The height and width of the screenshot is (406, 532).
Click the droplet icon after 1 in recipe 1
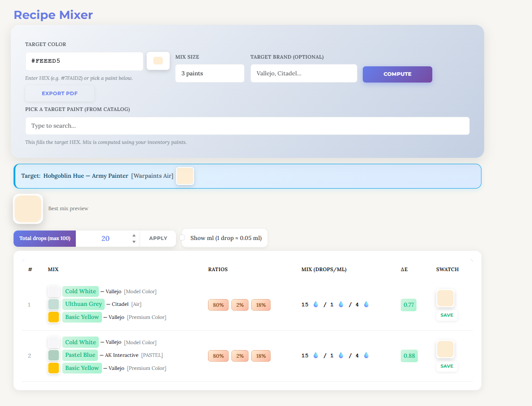341,304
